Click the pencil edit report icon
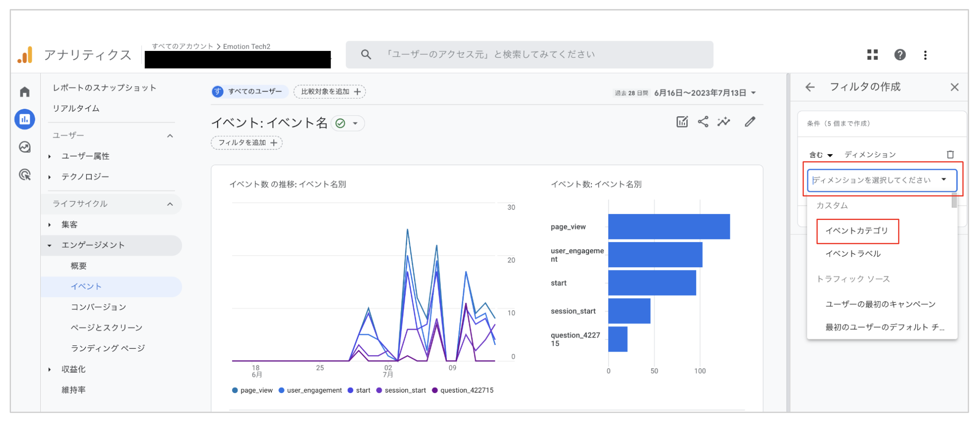The width and height of the screenshot is (980, 426). coord(750,122)
